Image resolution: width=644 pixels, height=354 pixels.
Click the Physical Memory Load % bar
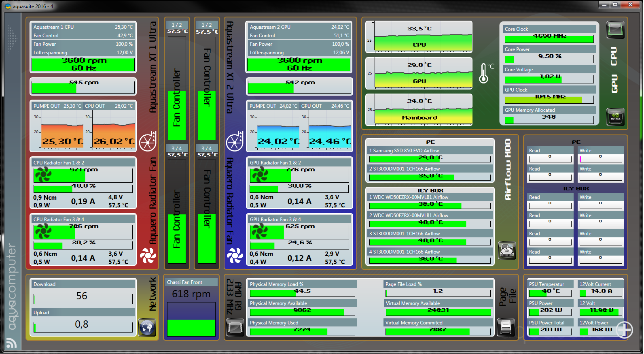point(302,293)
